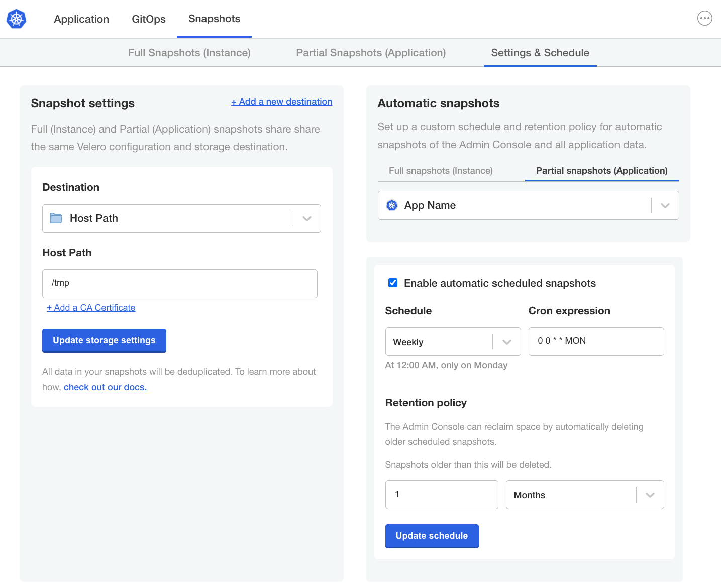The height and width of the screenshot is (588, 721).
Task: Click the Update storage settings button
Action: click(x=104, y=340)
